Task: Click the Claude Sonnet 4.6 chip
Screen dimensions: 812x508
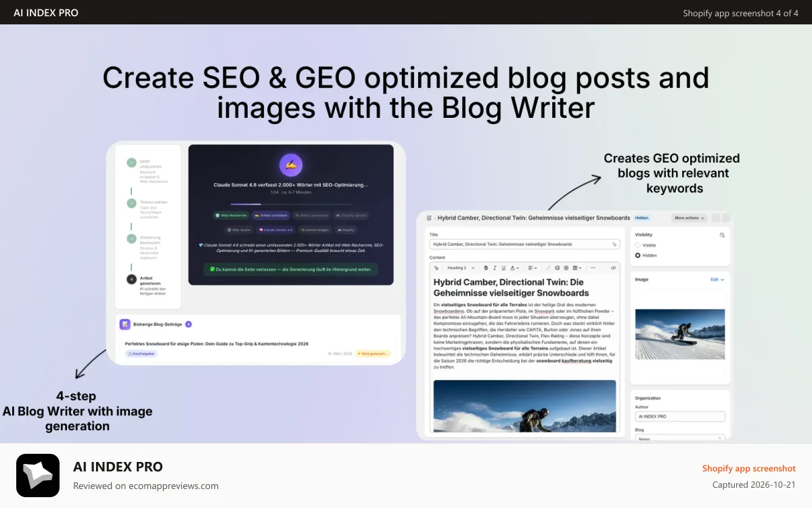Action: coord(274,230)
